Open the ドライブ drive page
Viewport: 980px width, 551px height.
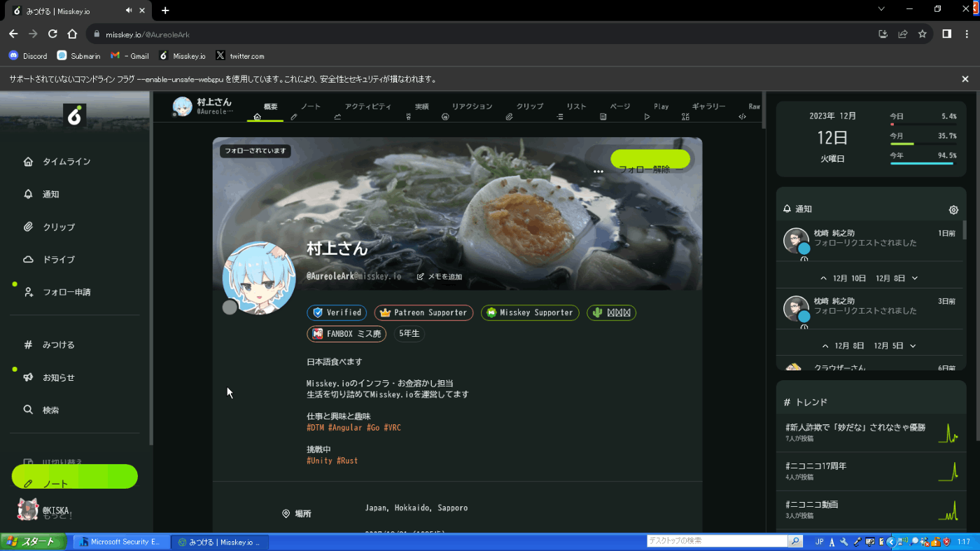(x=49, y=259)
